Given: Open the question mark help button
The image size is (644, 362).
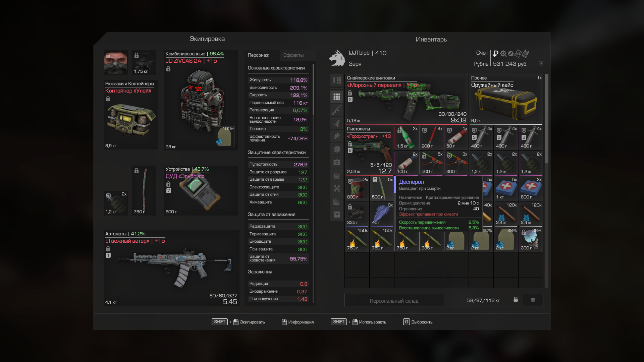Looking at the screenshot, I should coord(541,64).
